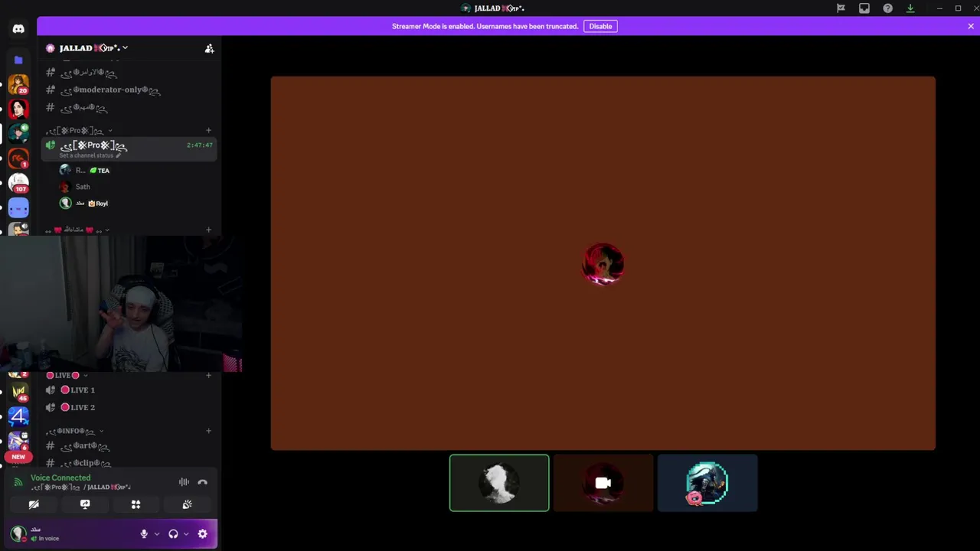This screenshot has width=980, height=551.
Task: Open text channel above moderator-only
Action: 129,73
